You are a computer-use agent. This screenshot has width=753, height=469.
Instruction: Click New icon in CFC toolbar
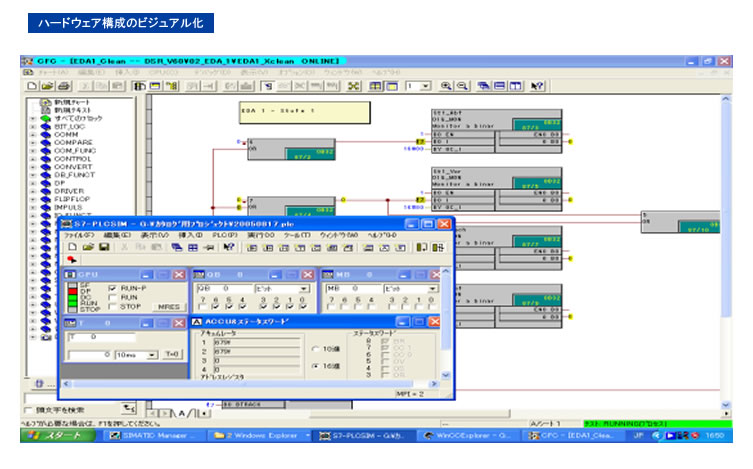32,86
